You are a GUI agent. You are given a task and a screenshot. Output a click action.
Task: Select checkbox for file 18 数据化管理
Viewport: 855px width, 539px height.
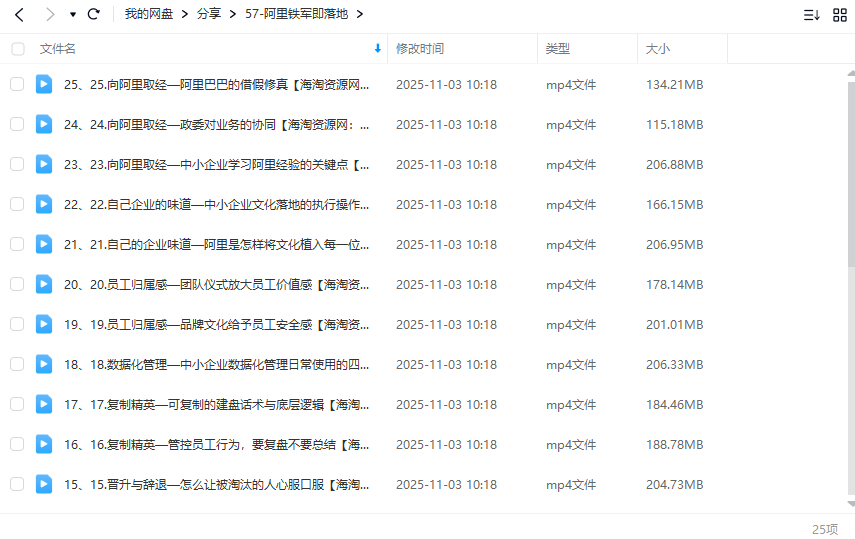point(17,364)
